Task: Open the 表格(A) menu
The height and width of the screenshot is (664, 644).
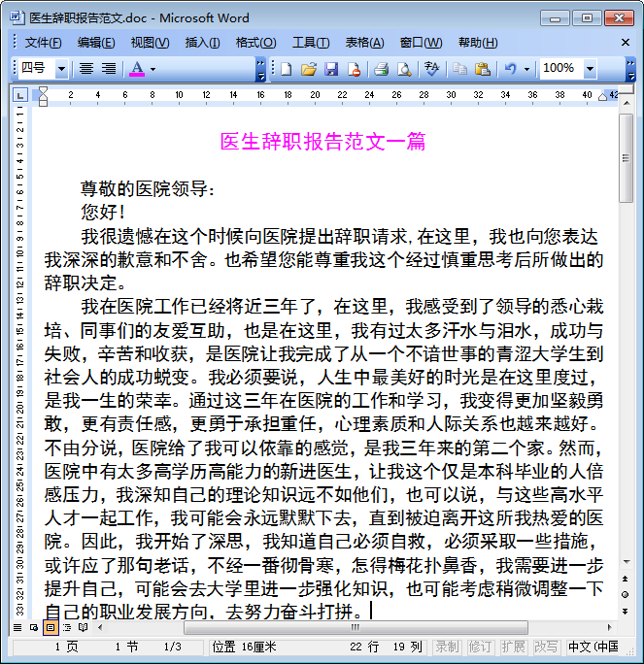Action: (364, 43)
